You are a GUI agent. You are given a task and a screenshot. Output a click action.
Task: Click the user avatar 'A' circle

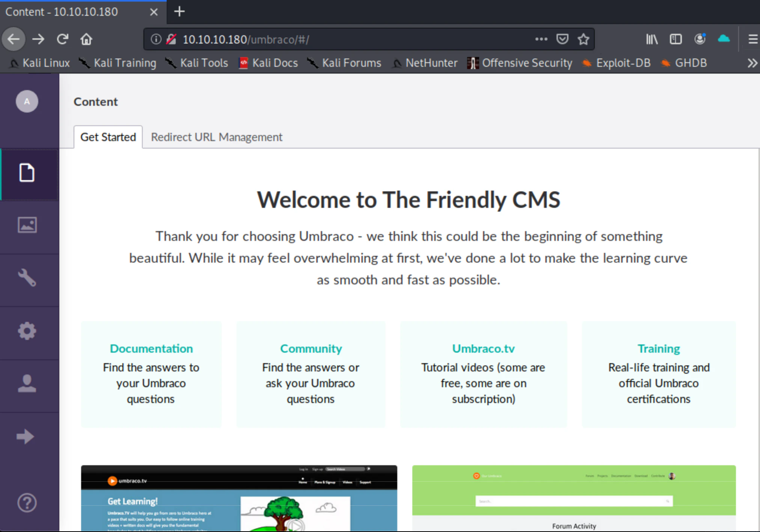point(27,101)
